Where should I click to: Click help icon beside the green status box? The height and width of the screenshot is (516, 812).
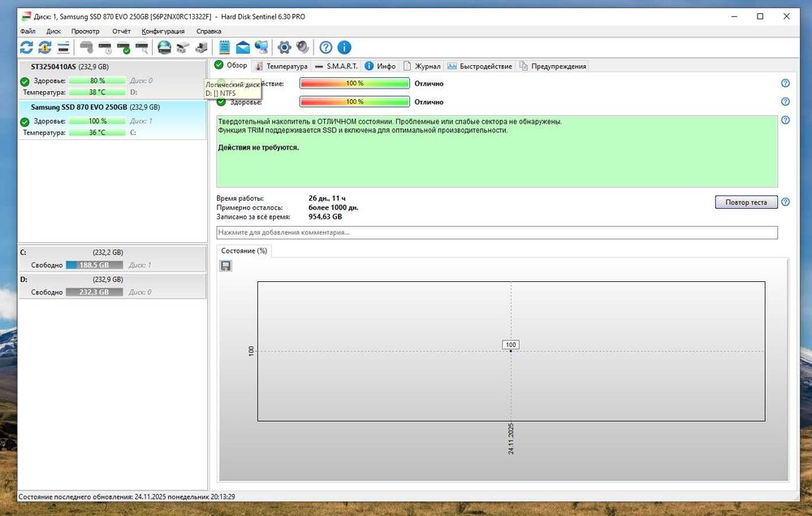785,120
